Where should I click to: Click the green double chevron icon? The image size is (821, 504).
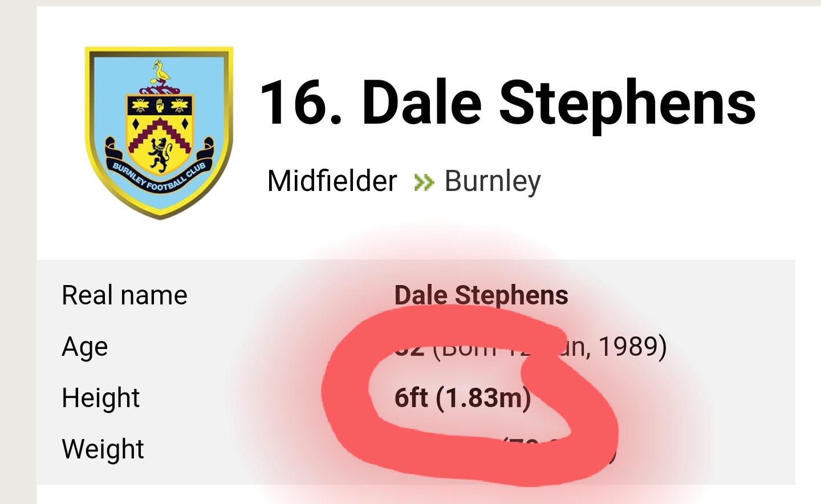(x=424, y=182)
